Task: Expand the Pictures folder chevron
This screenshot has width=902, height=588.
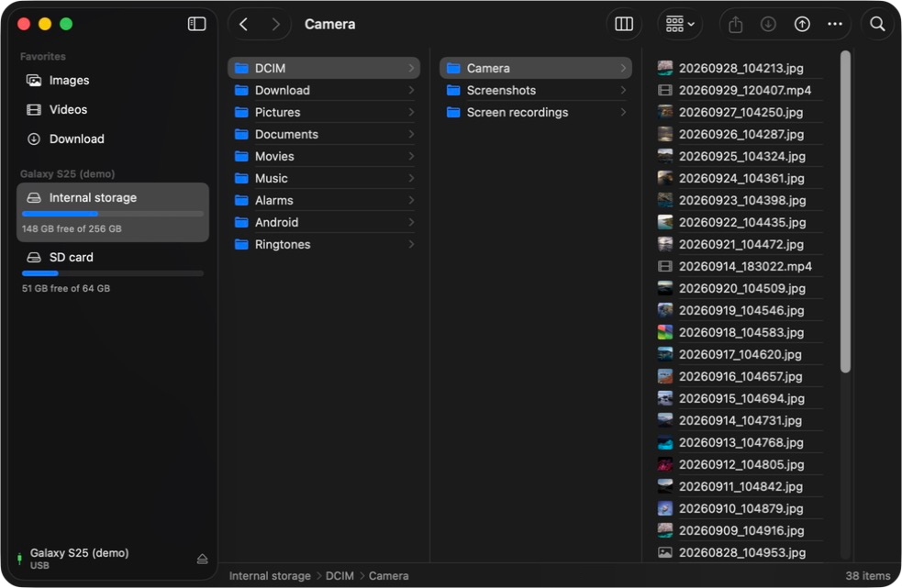Action: [x=411, y=112]
